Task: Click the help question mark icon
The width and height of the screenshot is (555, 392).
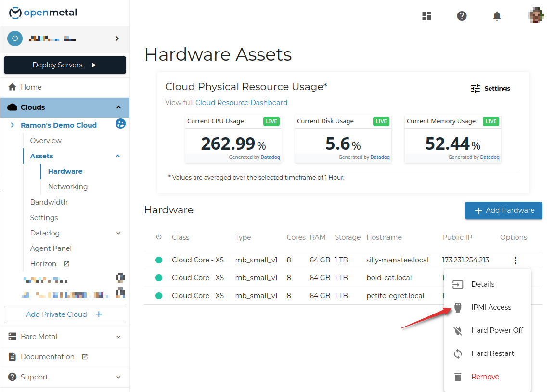Action: [x=462, y=16]
